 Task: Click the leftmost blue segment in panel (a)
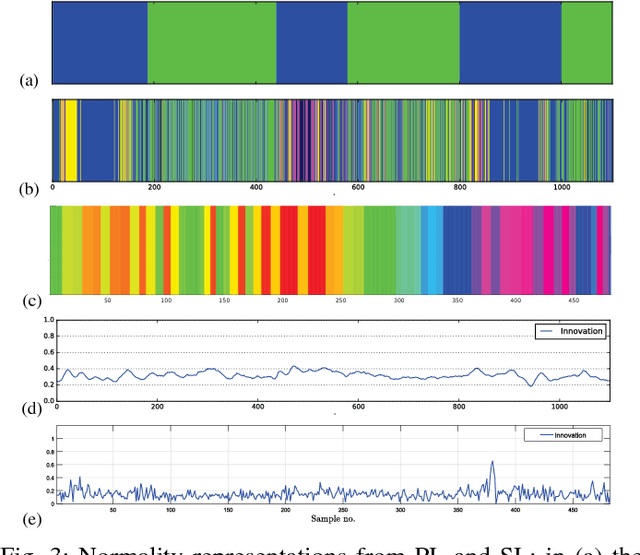[x=99, y=43]
